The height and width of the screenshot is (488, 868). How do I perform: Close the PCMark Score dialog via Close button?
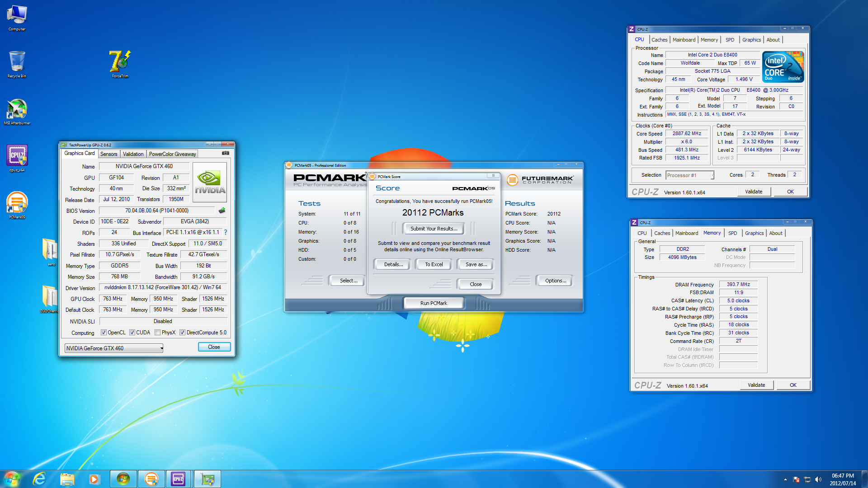coord(475,284)
